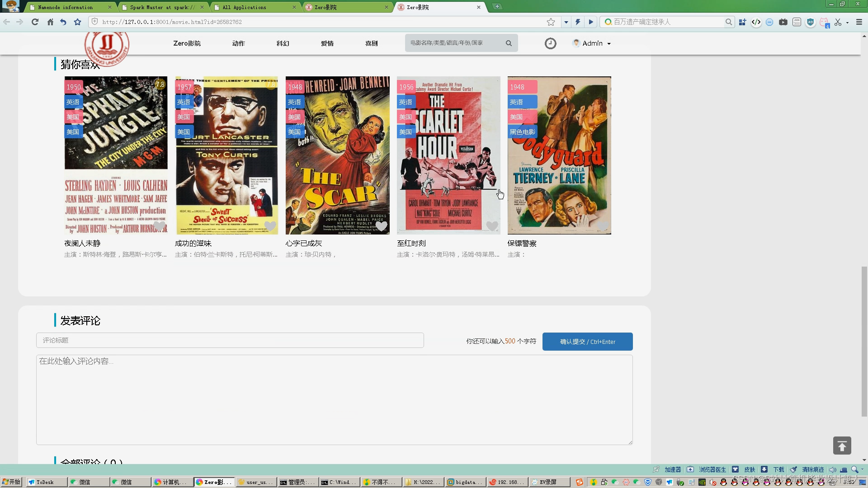Viewport: 868px width, 488px height.
Task: Click 确认提交 submit comment button
Action: tap(587, 342)
